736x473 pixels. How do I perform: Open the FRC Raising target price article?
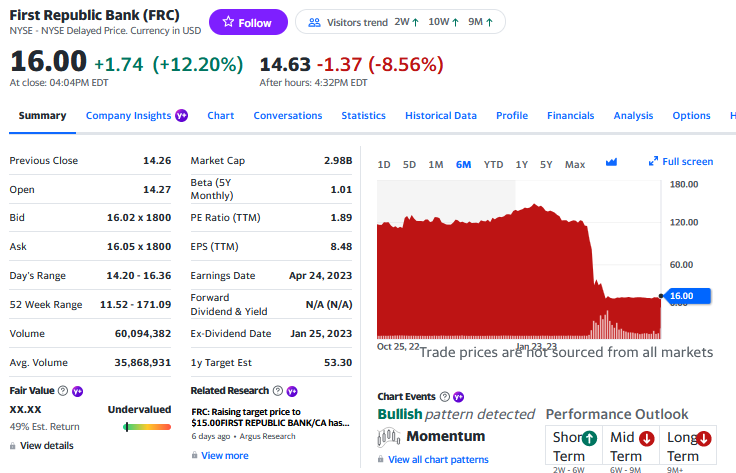point(270,417)
